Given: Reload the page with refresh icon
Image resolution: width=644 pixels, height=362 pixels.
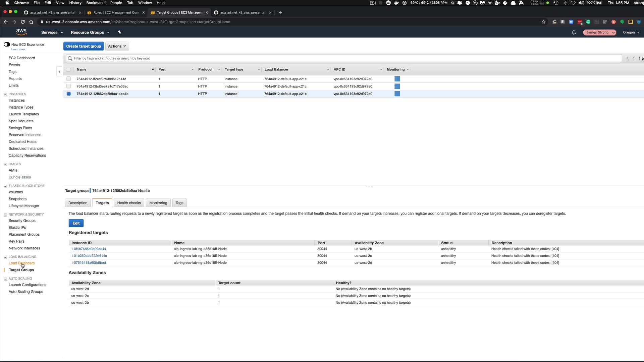Looking at the screenshot, I should click(23, 22).
